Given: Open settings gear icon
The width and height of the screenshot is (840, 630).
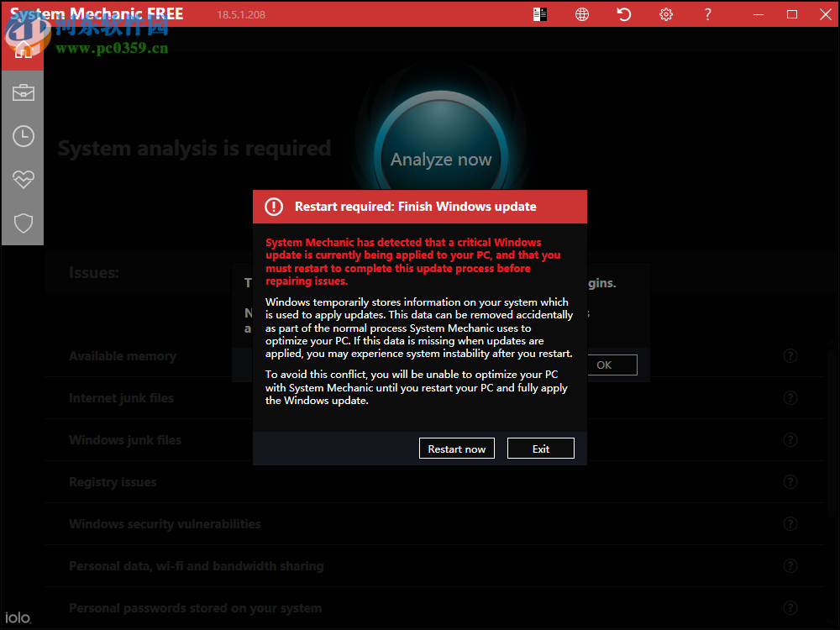Looking at the screenshot, I should [666, 14].
